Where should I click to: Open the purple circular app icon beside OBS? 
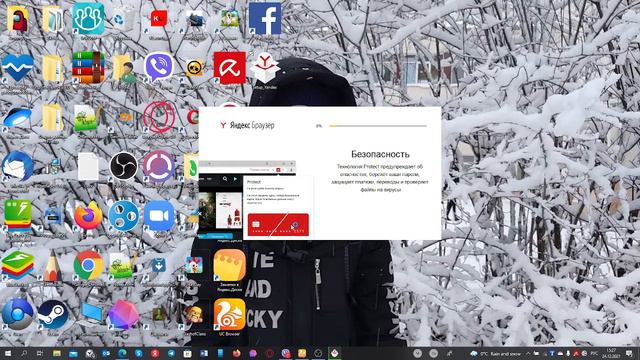159,166
